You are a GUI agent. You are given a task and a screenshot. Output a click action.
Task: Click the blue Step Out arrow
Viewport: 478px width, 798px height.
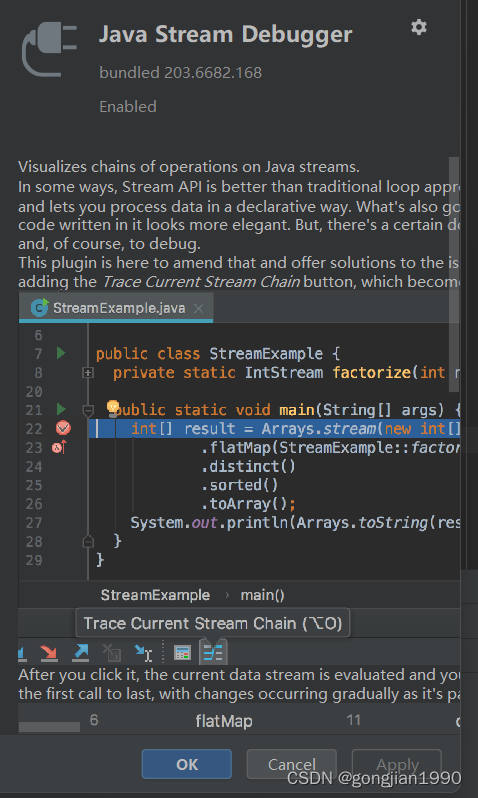click(80, 652)
